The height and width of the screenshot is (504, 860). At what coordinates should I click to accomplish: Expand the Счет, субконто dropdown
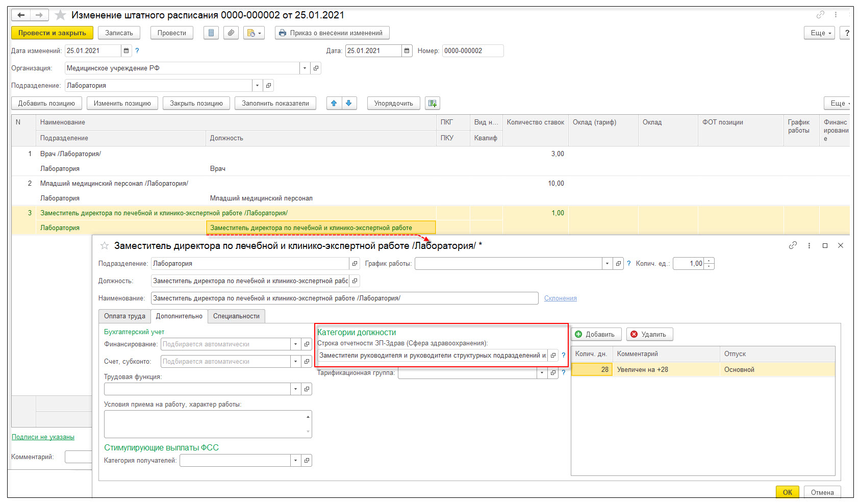pos(295,361)
